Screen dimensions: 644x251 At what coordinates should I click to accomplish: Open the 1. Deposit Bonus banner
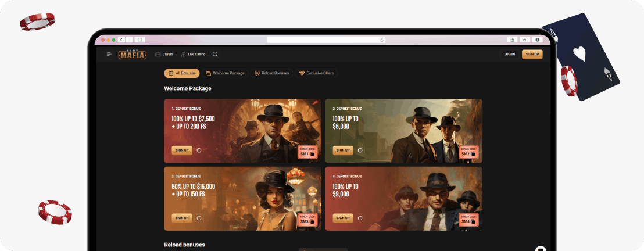pos(243,131)
